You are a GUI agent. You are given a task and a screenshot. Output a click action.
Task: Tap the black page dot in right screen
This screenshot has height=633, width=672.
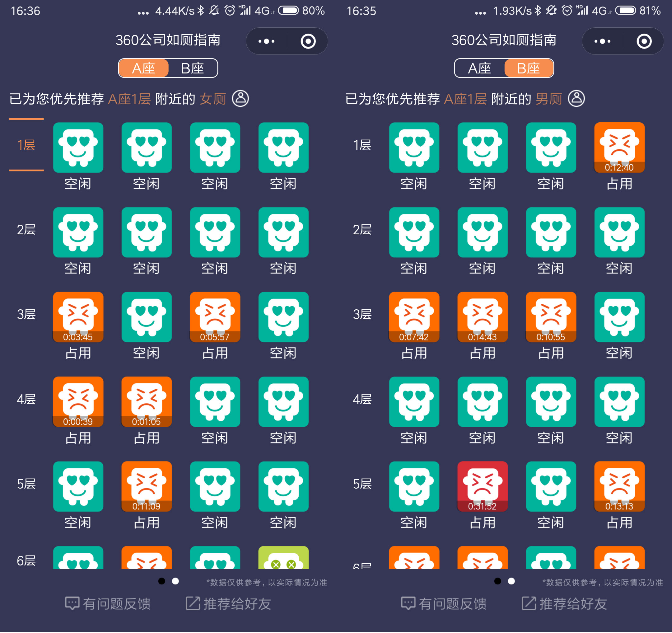498,581
